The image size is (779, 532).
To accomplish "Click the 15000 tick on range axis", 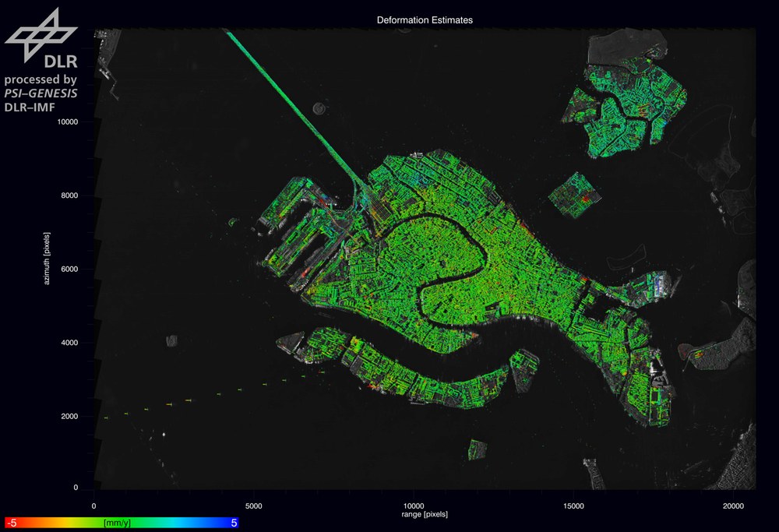I will (x=573, y=506).
